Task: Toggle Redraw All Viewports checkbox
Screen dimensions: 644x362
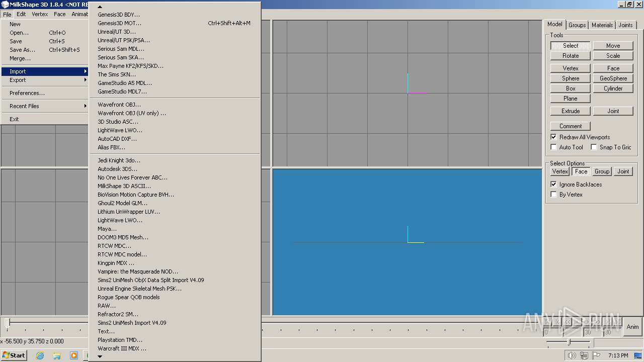Action: (x=554, y=137)
